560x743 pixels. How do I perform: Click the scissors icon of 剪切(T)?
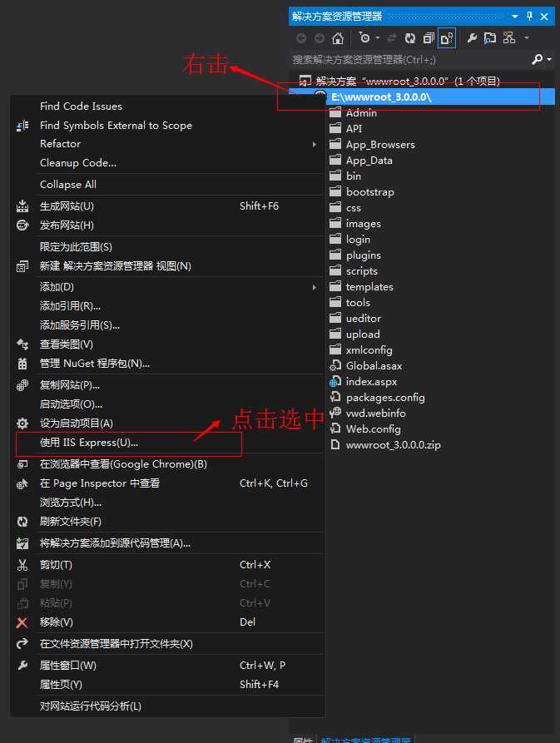pos(22,565)
